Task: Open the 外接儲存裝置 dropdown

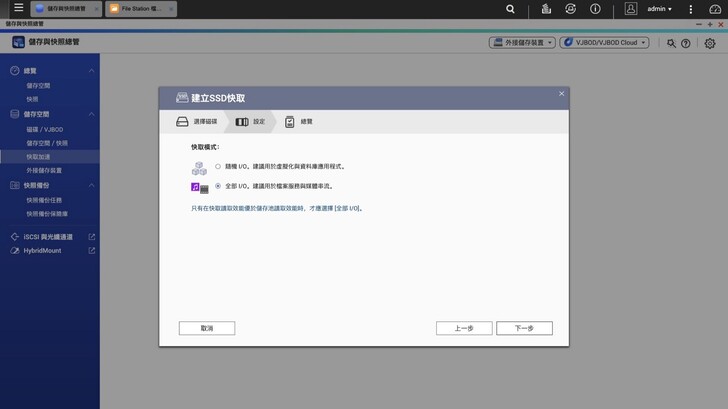Action: pos(522,43)
